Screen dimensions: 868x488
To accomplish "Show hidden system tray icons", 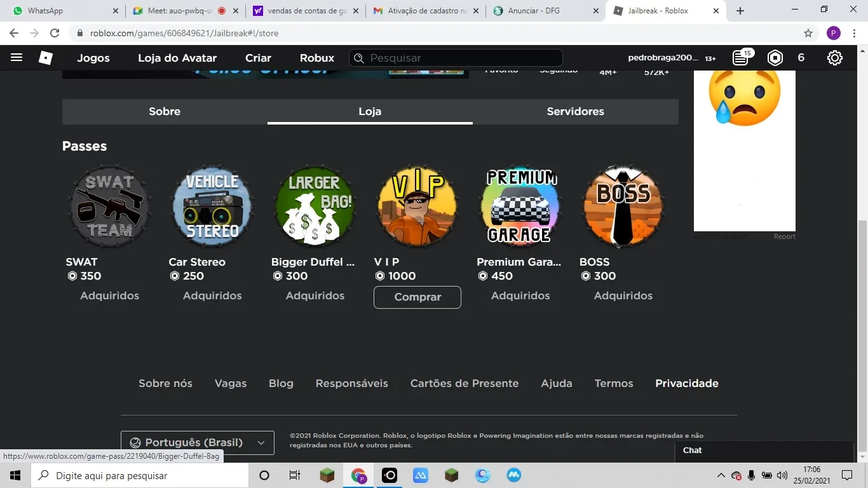I will (x=721, y=475).
